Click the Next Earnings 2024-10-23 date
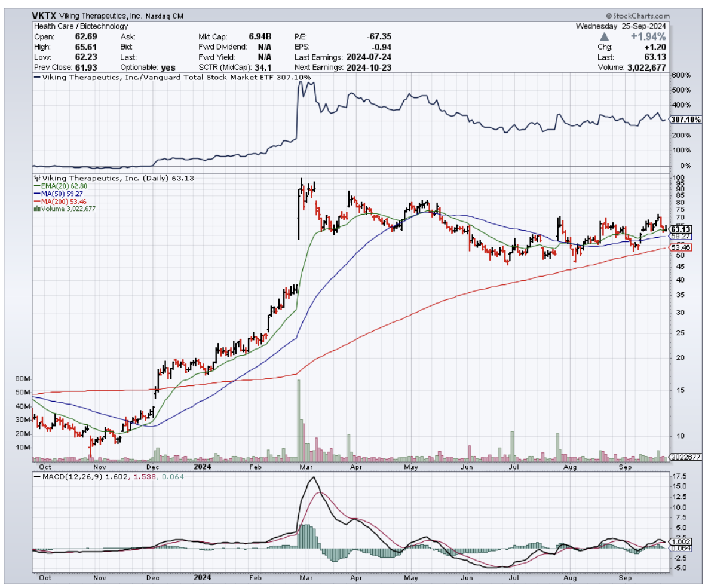The width and height of the screenshot is (705, 588). [367, 68]
